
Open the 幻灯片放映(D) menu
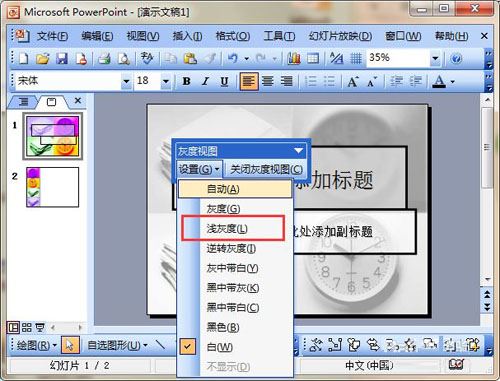pos(340,36)
